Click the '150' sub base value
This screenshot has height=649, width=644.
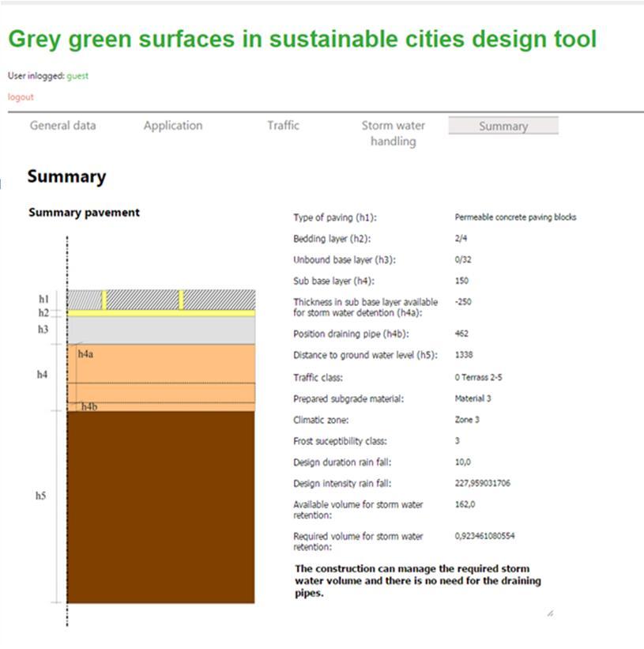461,281
